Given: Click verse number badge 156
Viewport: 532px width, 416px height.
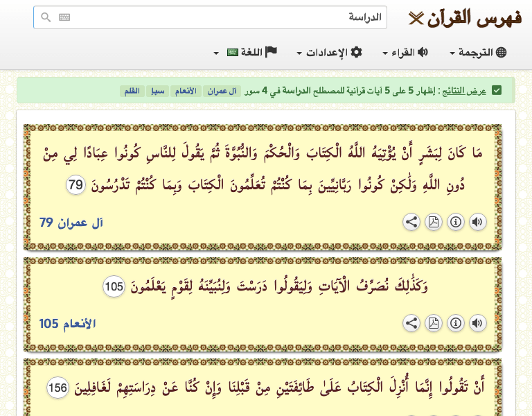Looking at the screenshot, I should tap(57, 388).
